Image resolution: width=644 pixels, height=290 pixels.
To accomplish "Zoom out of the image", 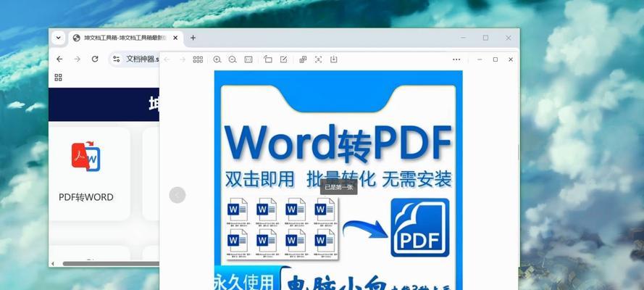I will [233, 59].
